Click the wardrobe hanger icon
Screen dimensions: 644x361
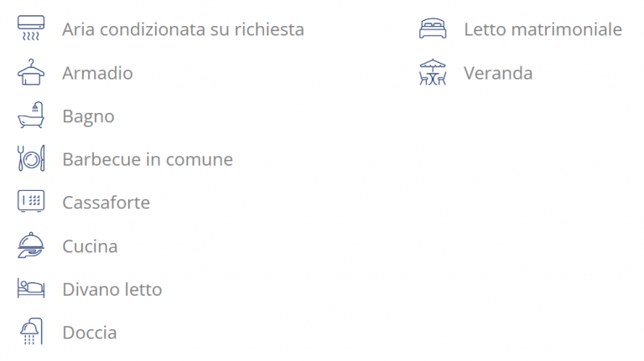click(x=31, y=73)
